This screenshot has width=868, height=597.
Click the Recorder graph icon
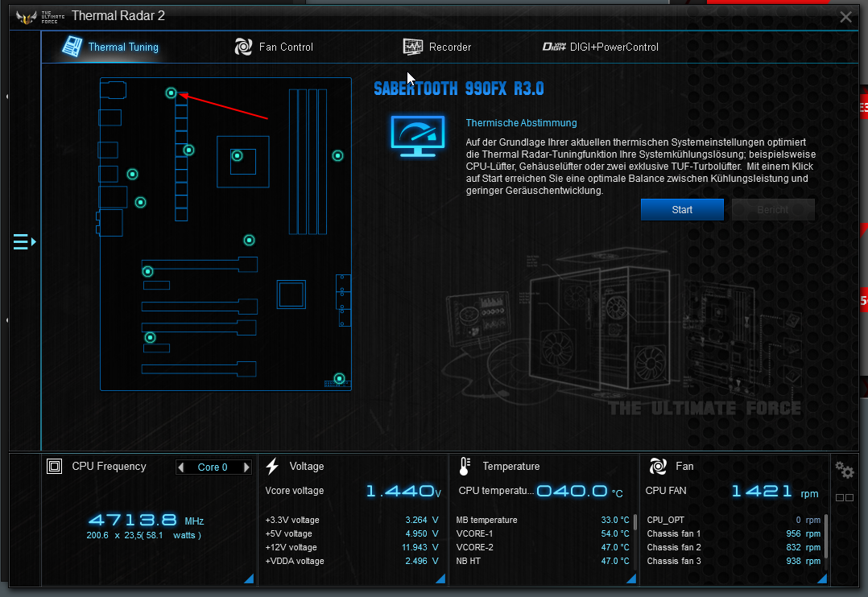point(412,47)
